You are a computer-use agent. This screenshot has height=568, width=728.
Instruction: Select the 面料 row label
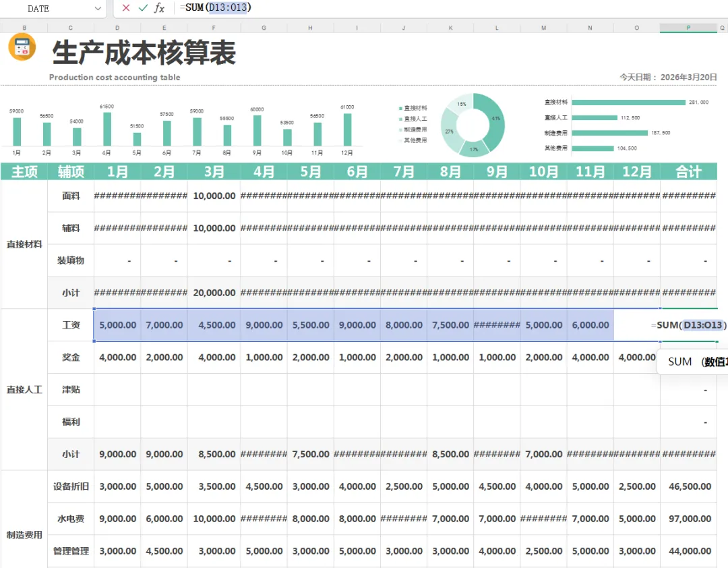click(71, 196)
